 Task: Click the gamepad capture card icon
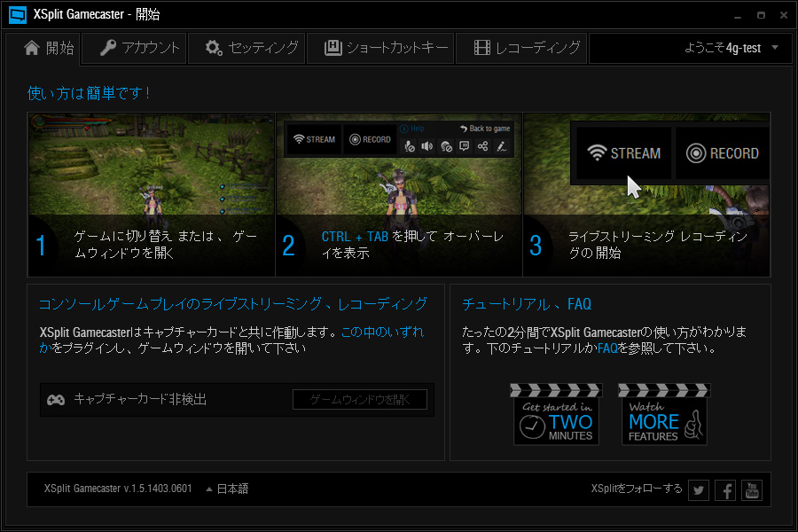tap(56, 400)
